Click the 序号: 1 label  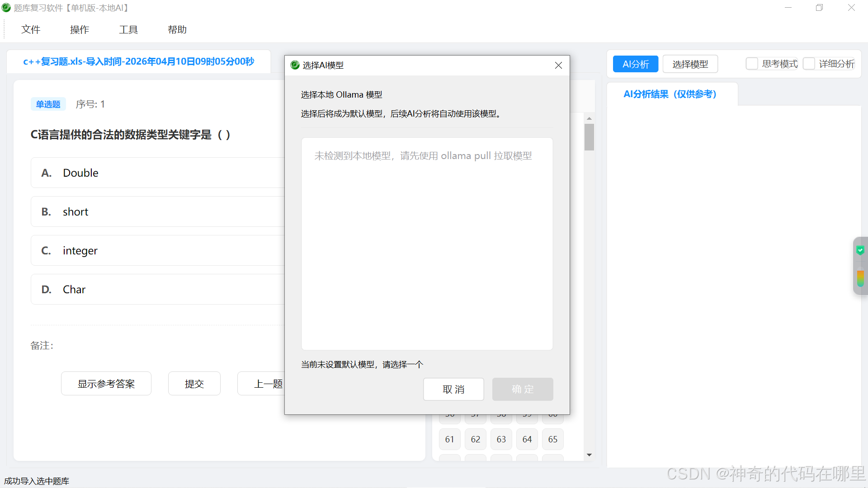coord(90,104)
